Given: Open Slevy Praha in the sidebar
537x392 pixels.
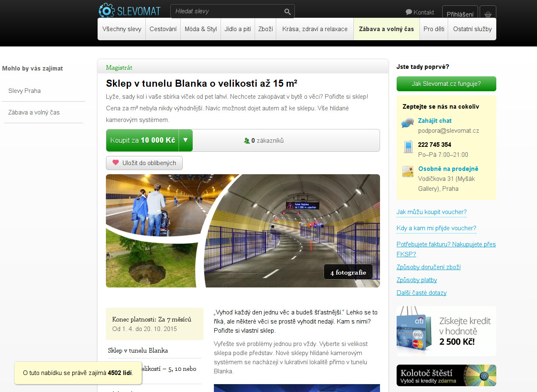Looking at the screenshot, I should (x=25, y=91).
